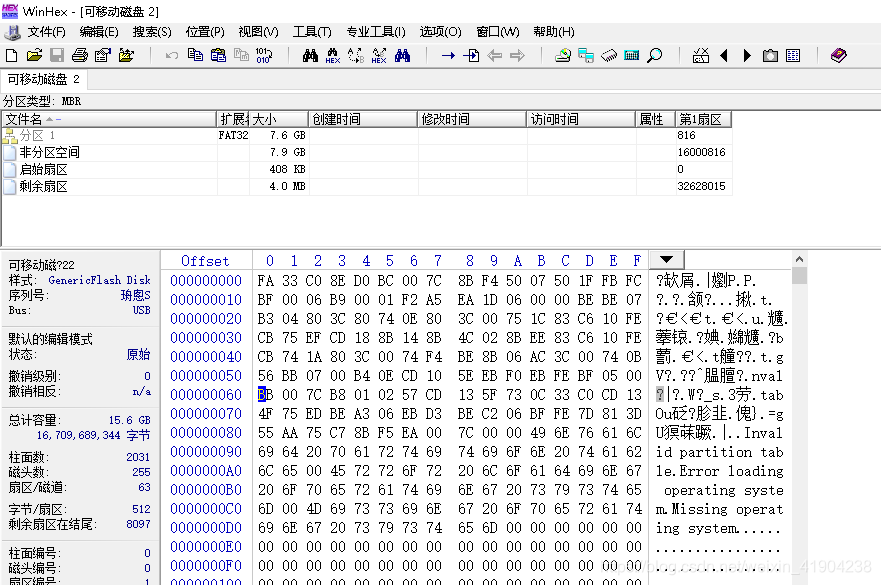Viewport: 881px width, 585px height.
Task: Click offset 000000060 in hex view
Action: tap(206, 394)
